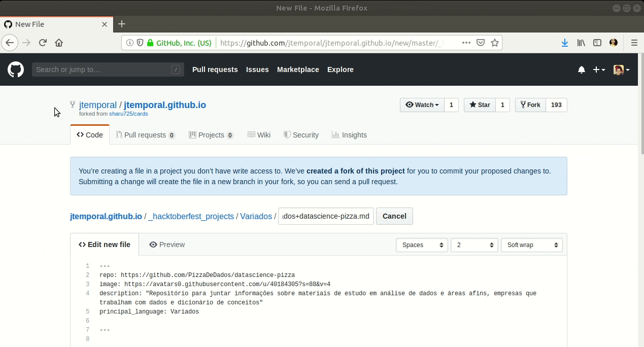Switch to the Code tab
This screenshot has width=644, height=347.
tap(90, 135)
